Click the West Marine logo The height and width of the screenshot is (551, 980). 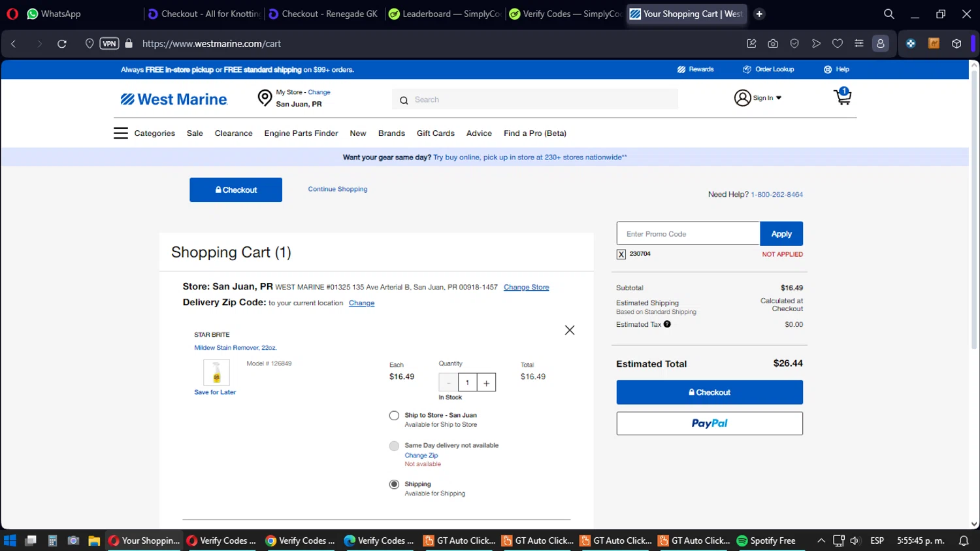(174, 99)
